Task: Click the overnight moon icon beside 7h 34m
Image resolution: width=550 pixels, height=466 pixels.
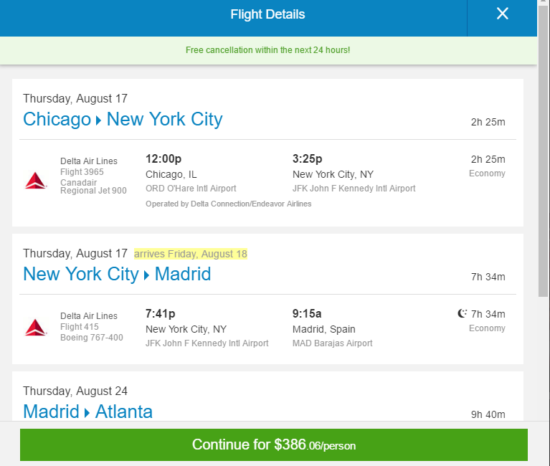Action: coord(462,313)
